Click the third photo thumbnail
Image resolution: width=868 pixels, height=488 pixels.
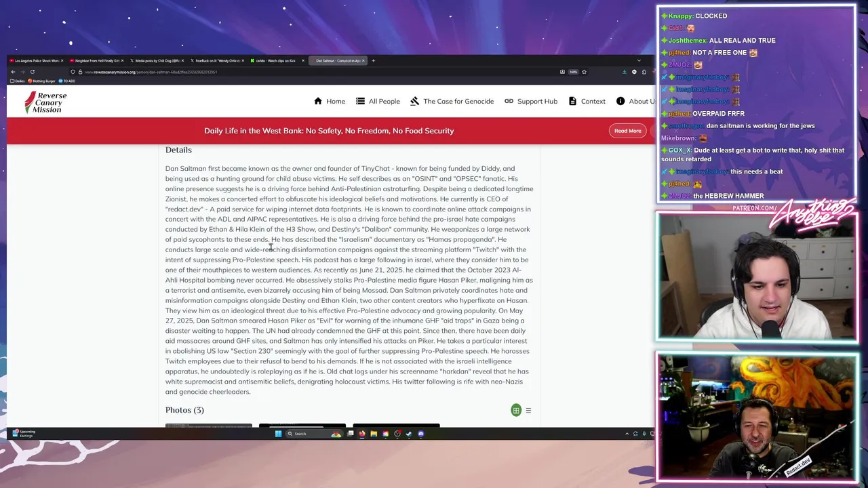(x=396, y=426)
